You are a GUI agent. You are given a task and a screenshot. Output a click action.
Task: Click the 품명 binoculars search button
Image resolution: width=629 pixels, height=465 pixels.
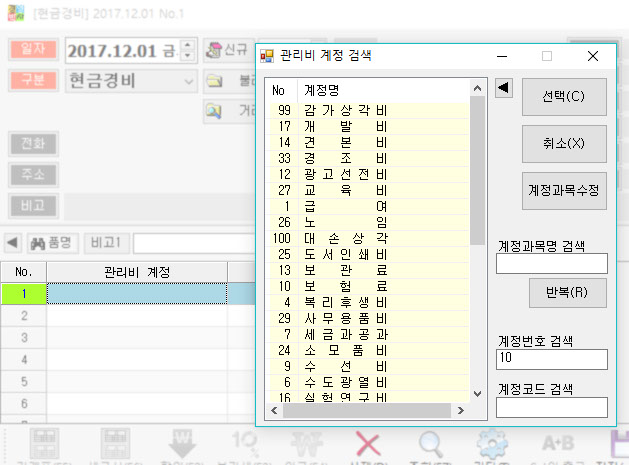tap(53, 243)
